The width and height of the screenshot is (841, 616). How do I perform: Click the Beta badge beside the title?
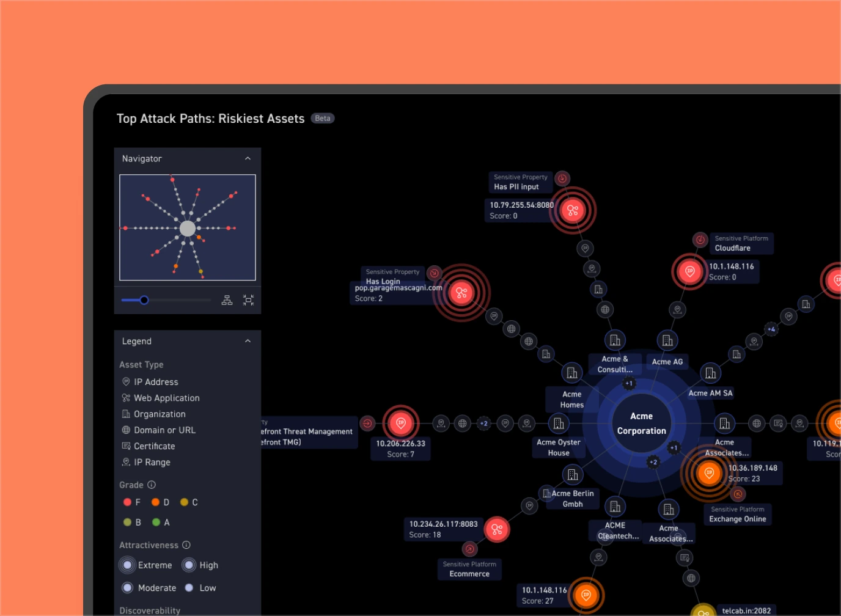pos(323,119)
